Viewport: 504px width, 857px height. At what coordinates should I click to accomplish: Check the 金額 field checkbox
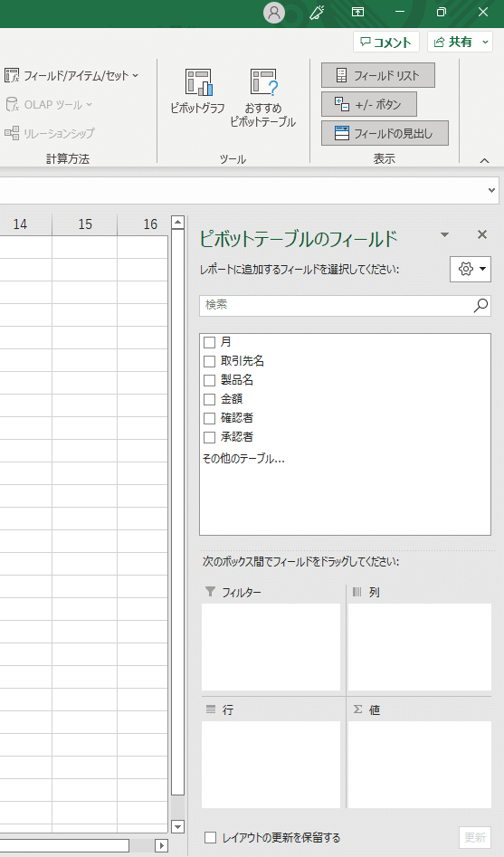pos(209,399)
